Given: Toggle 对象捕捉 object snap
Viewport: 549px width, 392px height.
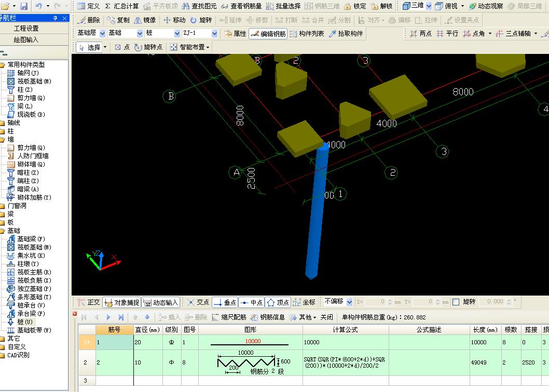Looking at the screenshot, I should pos(122,302).
